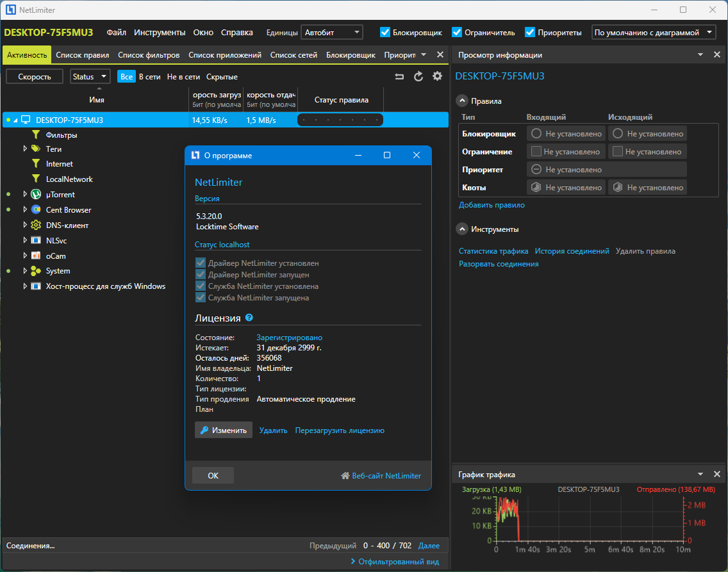Screen dimensions: 728x572
Task: Disable the Блокировщик checkbox in the toolbar
Action: tap(385, 32)
